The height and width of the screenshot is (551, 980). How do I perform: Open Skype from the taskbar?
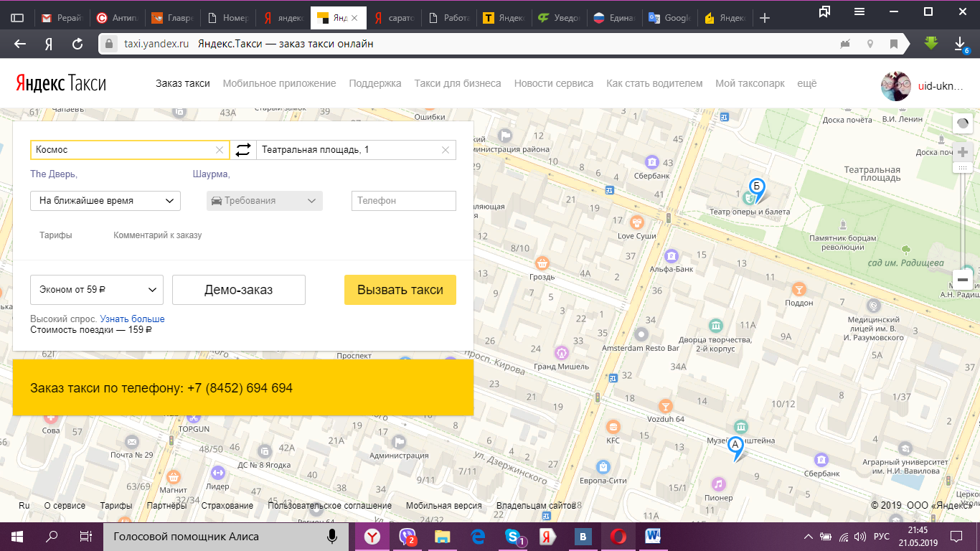(514, 536)
